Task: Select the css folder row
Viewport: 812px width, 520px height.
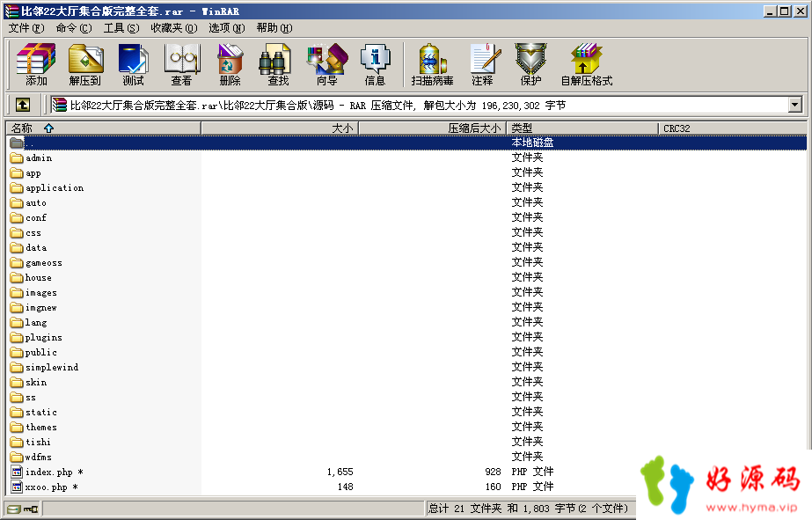Action: [x=406, y=233]
